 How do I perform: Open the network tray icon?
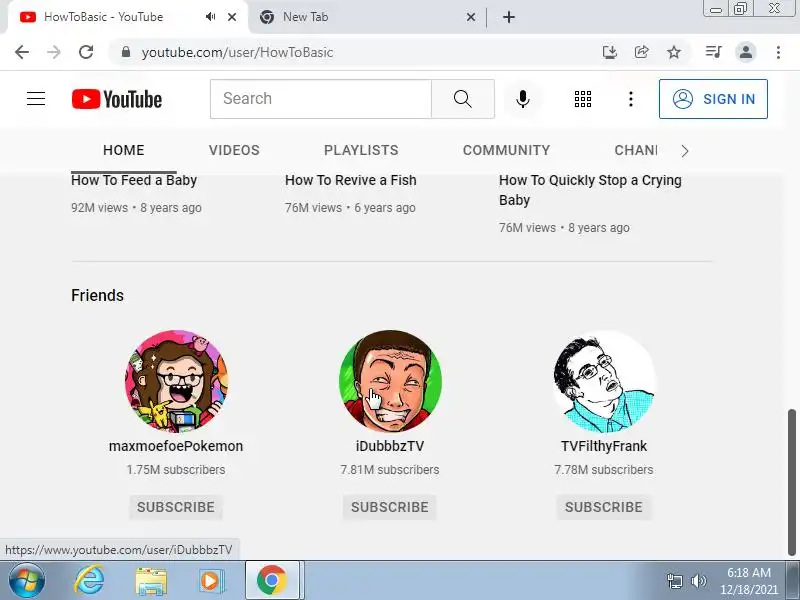click(675, 581)
